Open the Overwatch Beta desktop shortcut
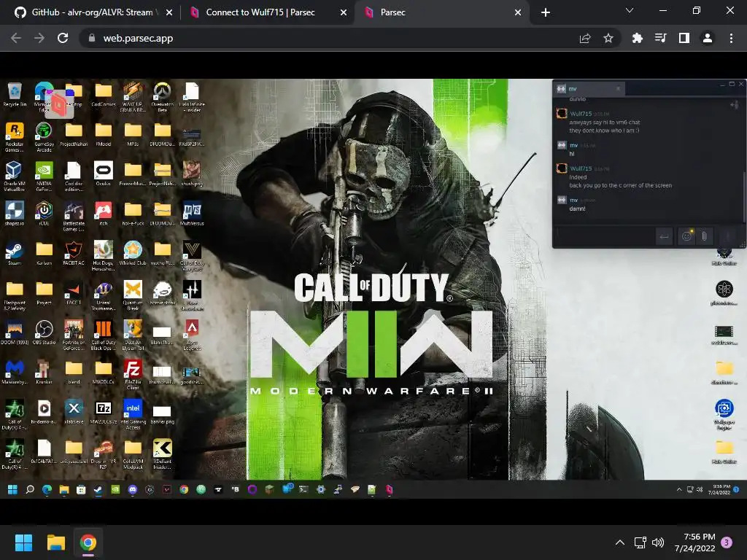The height and width of the screenshot is (560, 747). [x=163, y=97]
